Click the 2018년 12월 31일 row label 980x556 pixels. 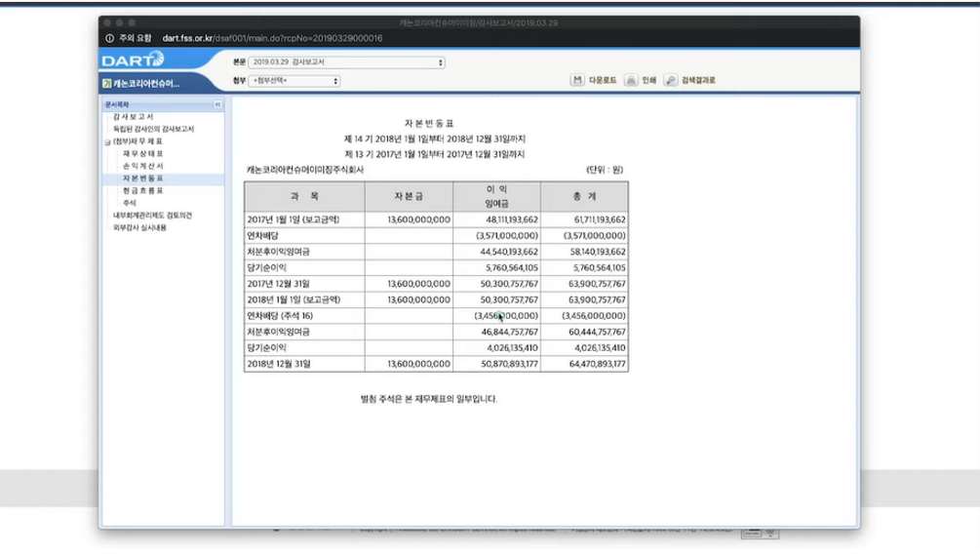point(279,364)
